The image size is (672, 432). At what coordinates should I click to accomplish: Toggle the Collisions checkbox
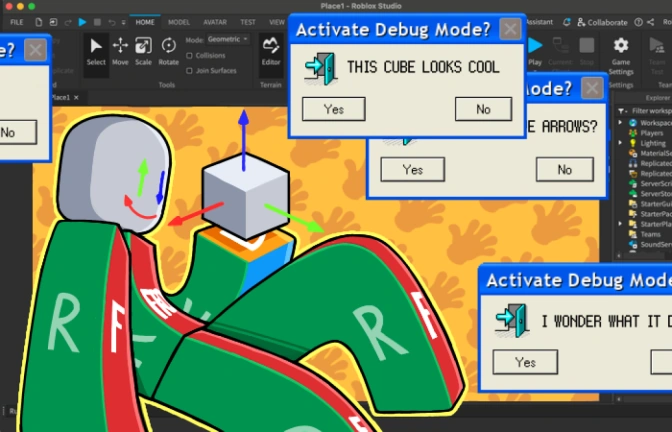point(189,55)
